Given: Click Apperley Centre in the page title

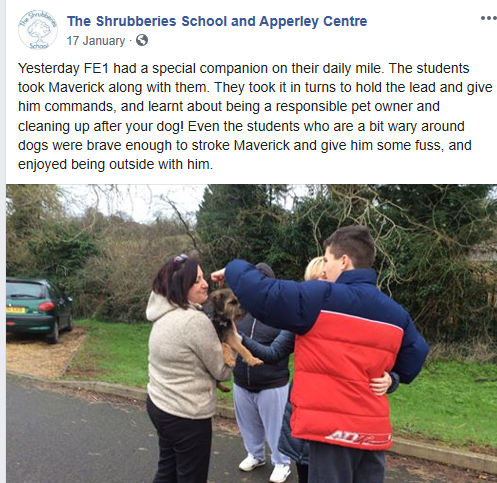Looking at the screenshot, I should (x=313, y=21).
